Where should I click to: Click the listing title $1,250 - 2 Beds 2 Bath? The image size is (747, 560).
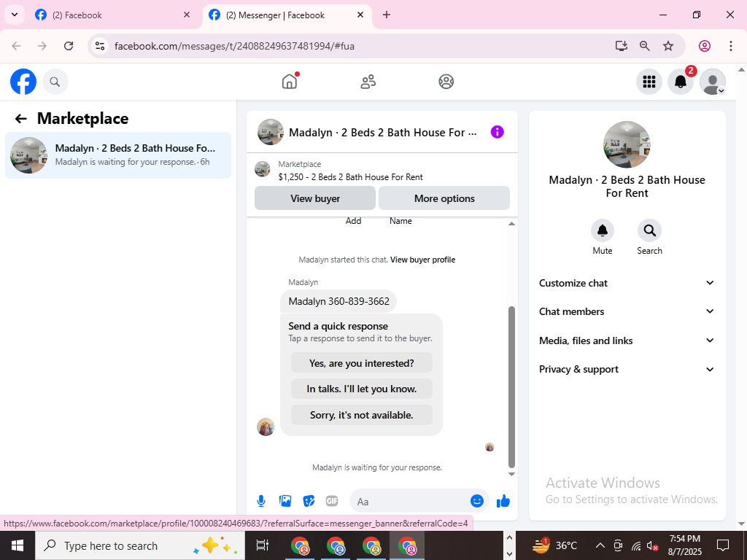pos(350,177)
